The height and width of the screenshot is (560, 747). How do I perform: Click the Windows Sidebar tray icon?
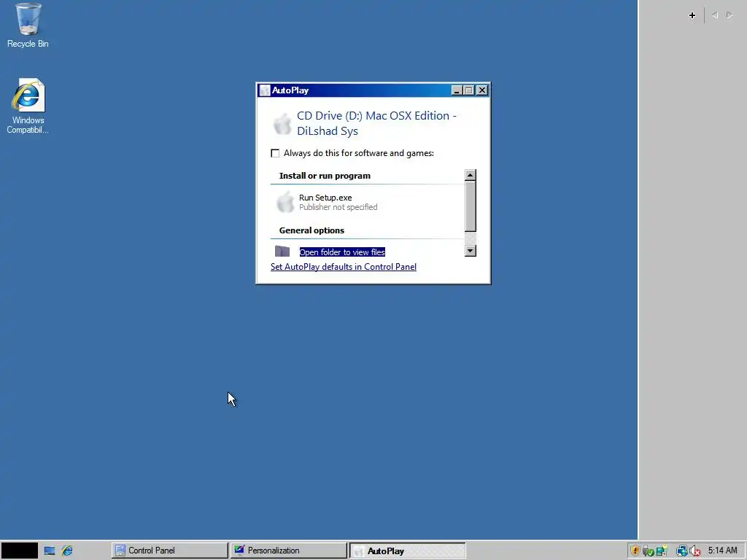[661, 551]
